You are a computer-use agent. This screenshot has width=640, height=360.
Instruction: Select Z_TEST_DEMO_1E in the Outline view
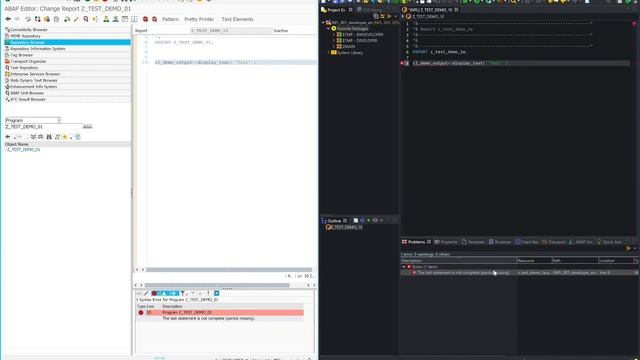(x=344, y=227)
